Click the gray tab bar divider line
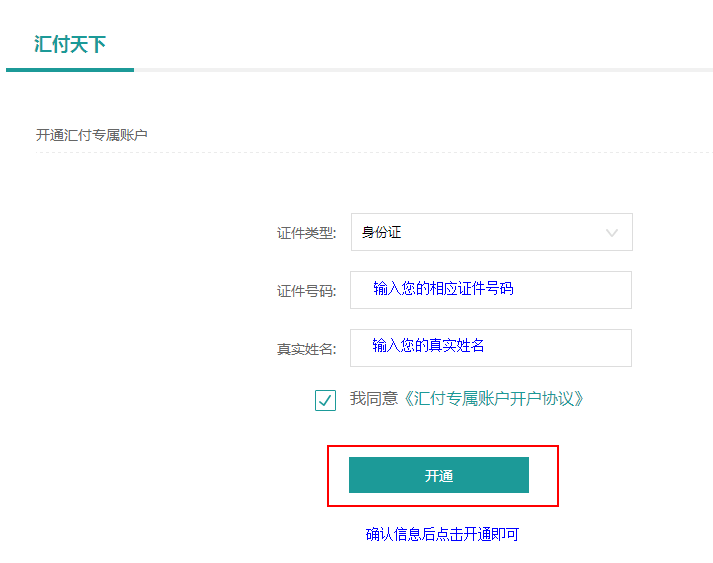713x563 pixels. click(423, 70)
